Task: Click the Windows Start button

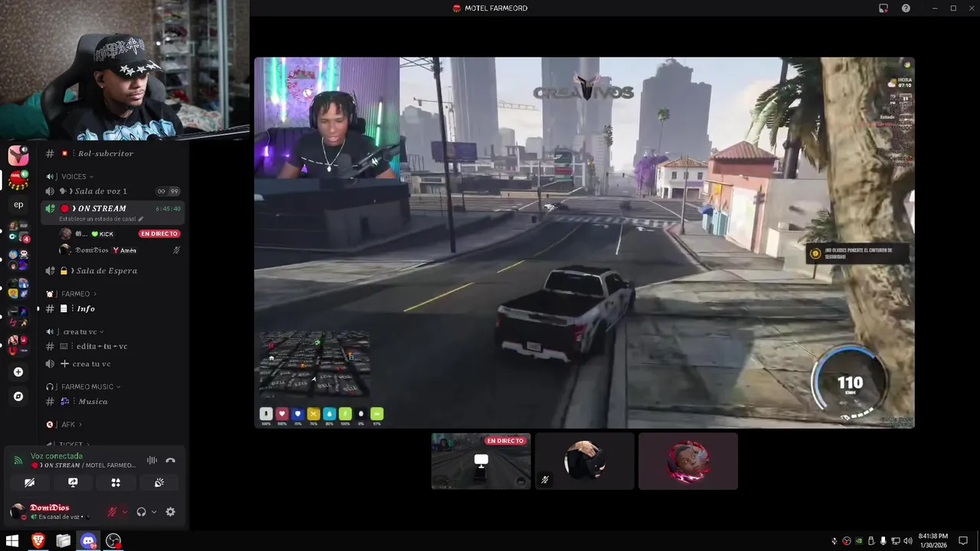Action: pyautogui.click(x=12, y=541)
